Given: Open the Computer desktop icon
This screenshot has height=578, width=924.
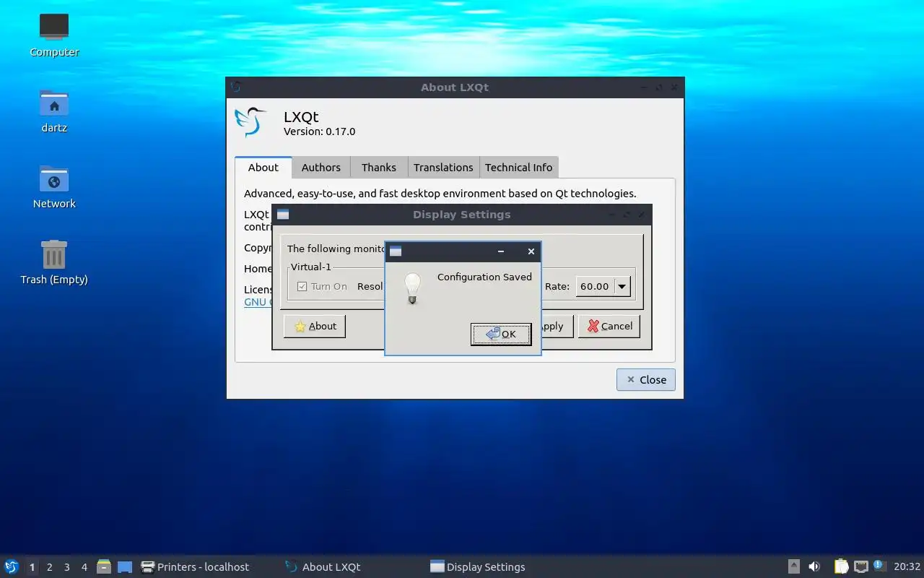Looking at the screenshot, I should click(x=54, y=34).
